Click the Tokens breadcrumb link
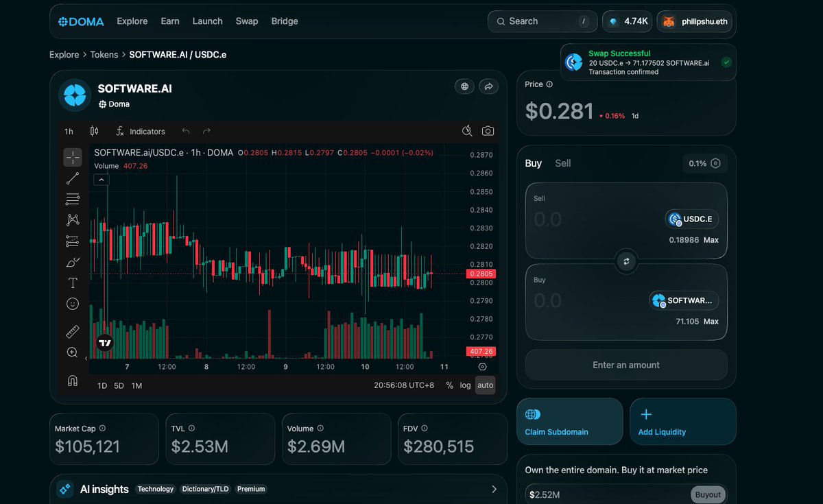Viewport: 823px width, 504px height. coord(104,54)
